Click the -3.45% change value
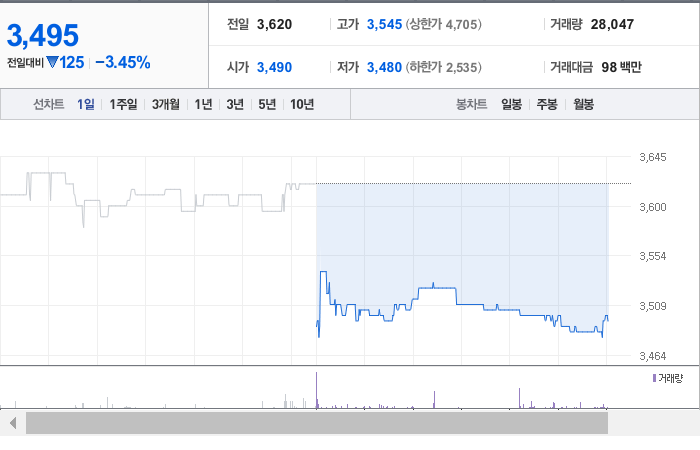 (x=123, y=62)
